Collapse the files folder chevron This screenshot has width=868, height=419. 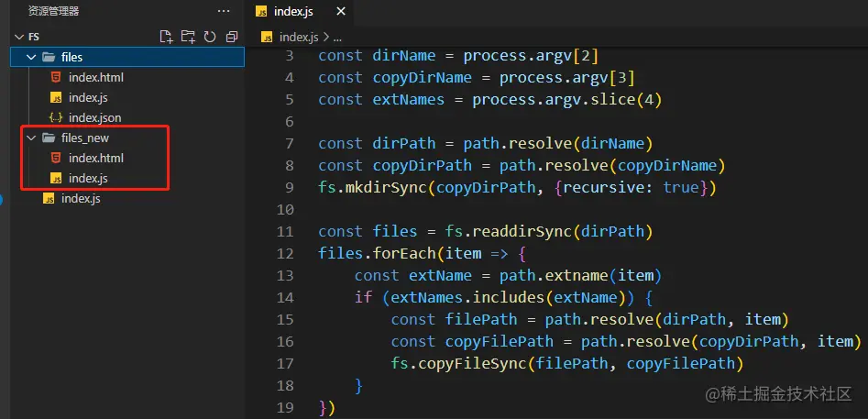coord(31,57)
